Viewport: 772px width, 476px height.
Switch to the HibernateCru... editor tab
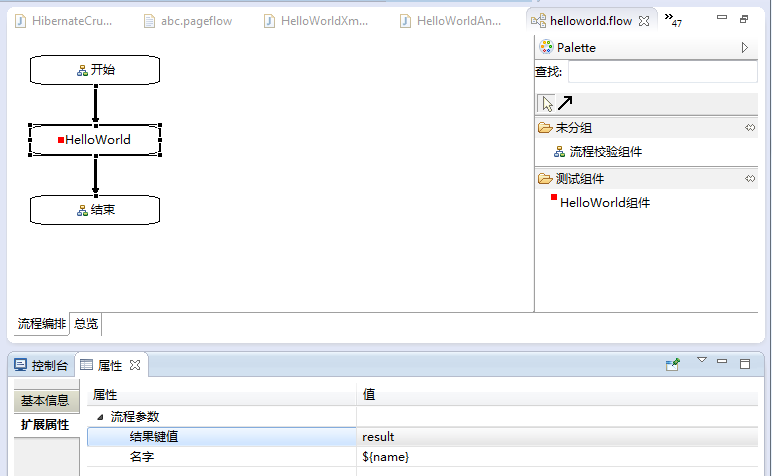click(64, 21)
